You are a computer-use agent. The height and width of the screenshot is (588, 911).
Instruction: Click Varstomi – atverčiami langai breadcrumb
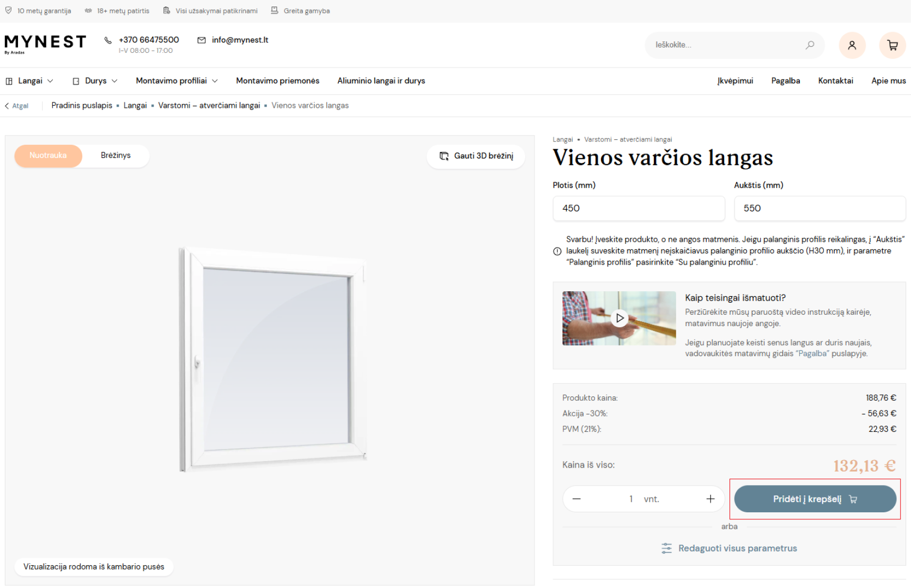(209, 106)
